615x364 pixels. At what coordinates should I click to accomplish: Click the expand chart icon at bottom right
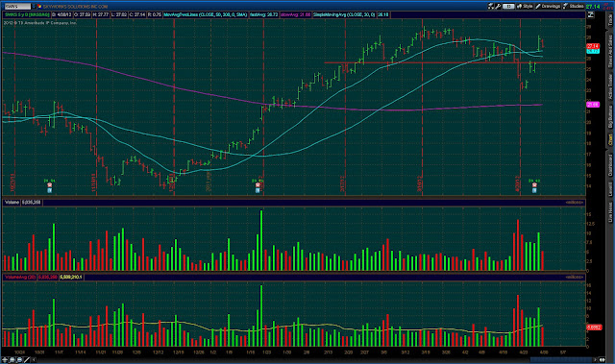tap(603, 360)
